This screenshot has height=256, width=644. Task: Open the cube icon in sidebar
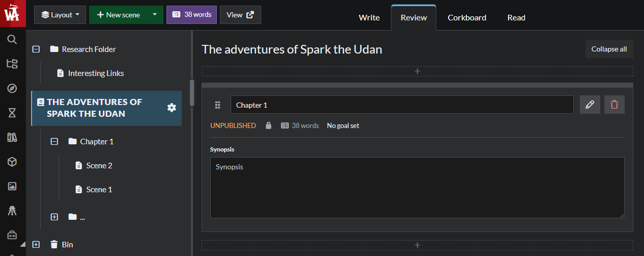point(12,162)
